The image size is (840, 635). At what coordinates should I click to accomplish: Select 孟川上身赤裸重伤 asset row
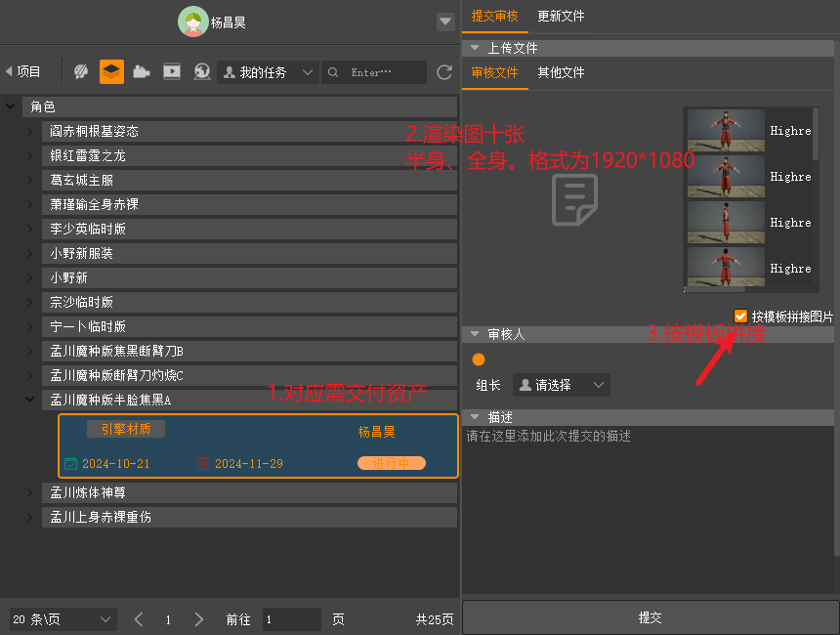[x=249, y=517]
